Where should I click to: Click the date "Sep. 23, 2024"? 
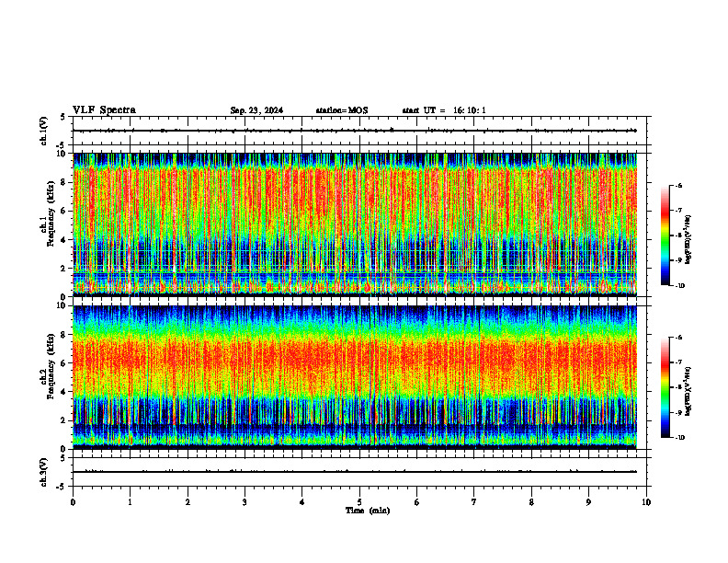(256, 110)
